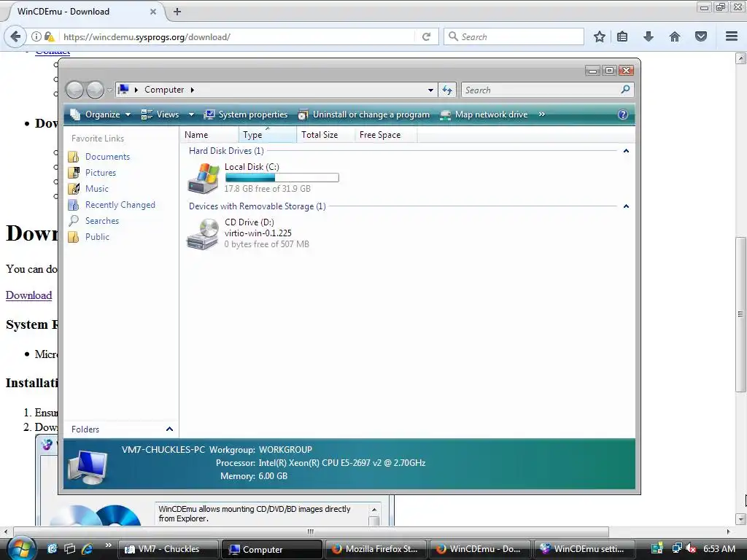This screenshot has height=560, width=747.
Task: Expand the Folders pane
Action: pyautogui.click(x=169, y=429)
